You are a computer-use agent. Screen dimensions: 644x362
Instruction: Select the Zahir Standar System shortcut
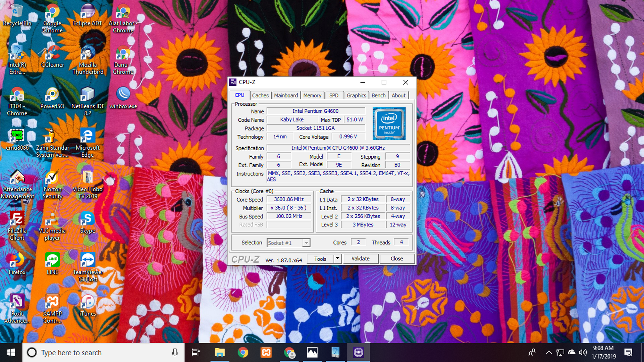pos(52,143)
